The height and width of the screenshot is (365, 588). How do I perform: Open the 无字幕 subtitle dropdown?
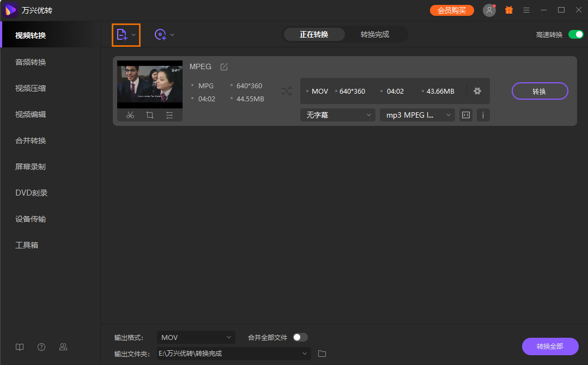(337, 115)
